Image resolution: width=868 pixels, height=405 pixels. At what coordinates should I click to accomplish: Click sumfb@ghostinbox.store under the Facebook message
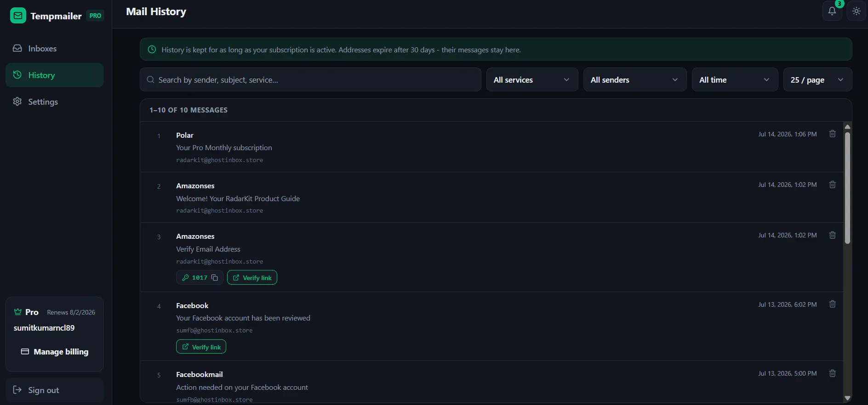(214, 331)
